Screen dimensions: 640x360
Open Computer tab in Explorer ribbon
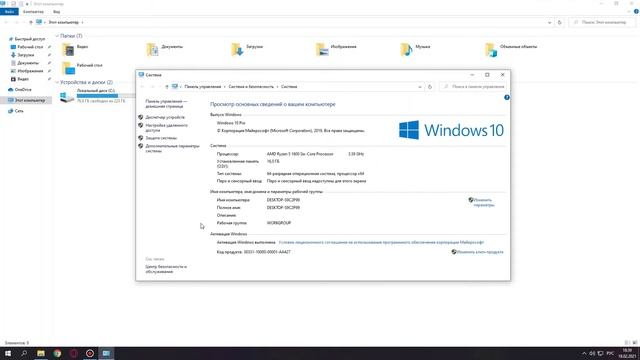pyautogui.click(x=33, y=11)
